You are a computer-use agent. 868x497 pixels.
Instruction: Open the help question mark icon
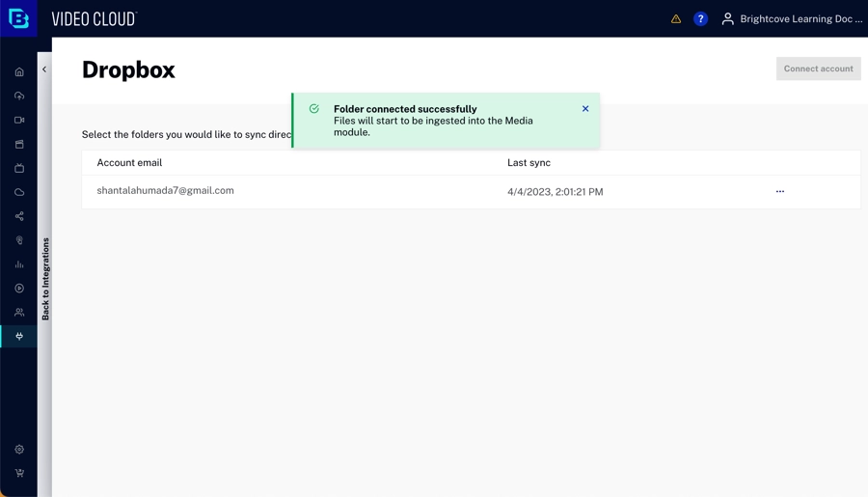coord(701,19)
